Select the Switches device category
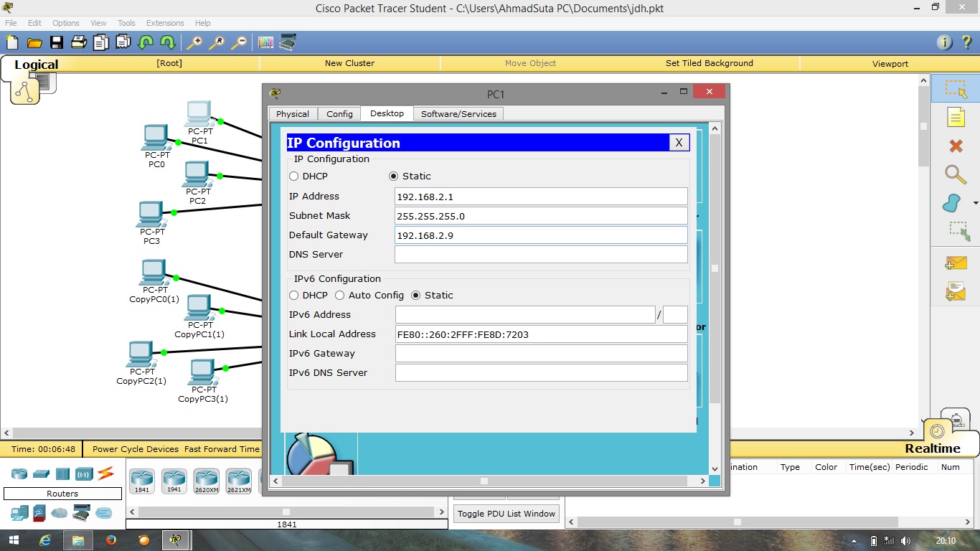This screenshot has height=551, width=980. click(x=41, y=474)
